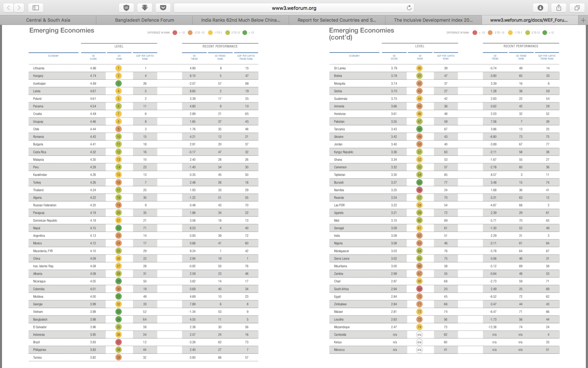Click the left Emerging Economies heading
588x368 pixels.
click(62, 30)
